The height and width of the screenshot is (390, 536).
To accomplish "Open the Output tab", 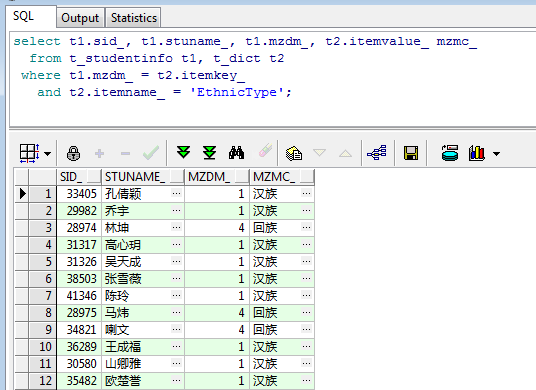I will tap(80, 18).
